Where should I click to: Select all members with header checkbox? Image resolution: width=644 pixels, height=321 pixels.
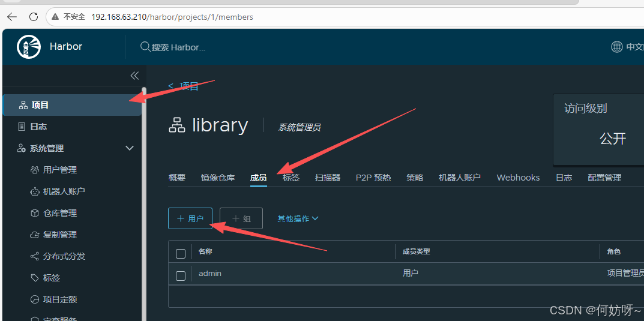point(180,254)
